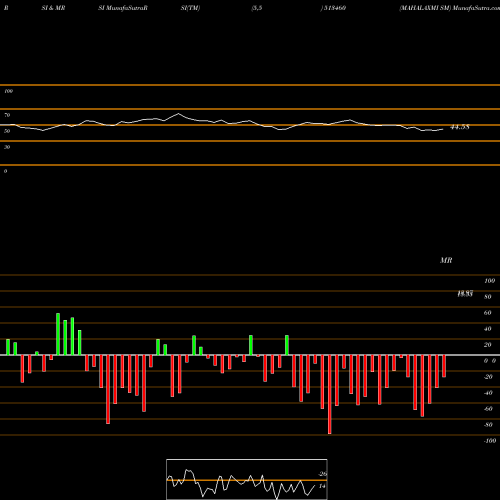Click the 26 label in the mini chart
Viewport: 500px width, 500px height.
coord(322,474)
